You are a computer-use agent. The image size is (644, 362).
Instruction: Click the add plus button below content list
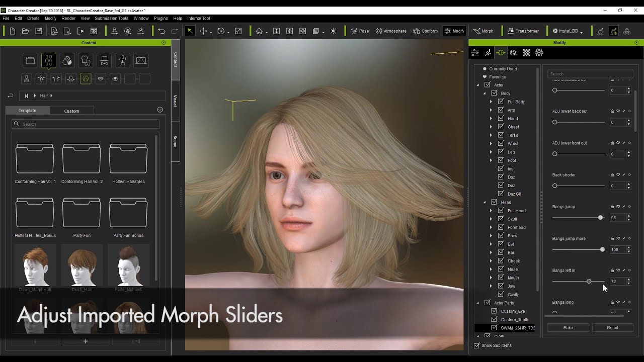point(86,341)
